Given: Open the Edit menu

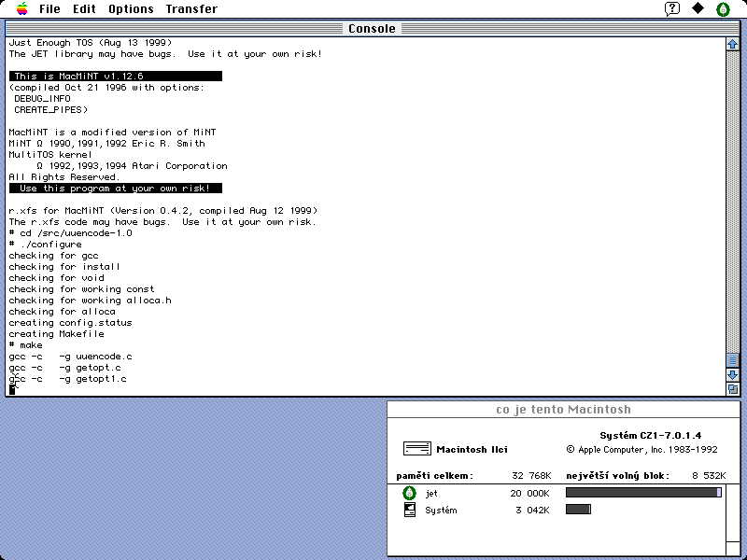Looking at the screenshot, I should (85, 9).
